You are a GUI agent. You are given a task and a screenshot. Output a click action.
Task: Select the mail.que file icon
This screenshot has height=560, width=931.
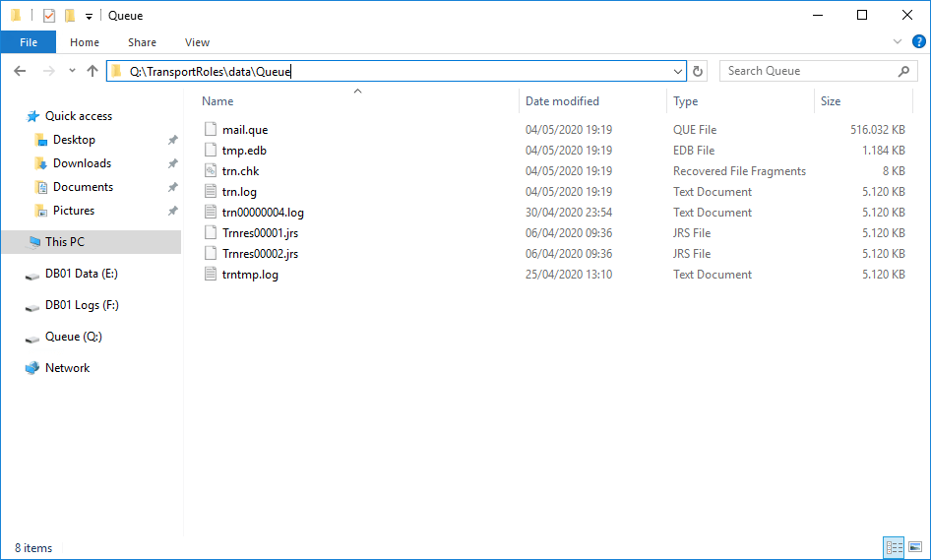click(211, 130)
